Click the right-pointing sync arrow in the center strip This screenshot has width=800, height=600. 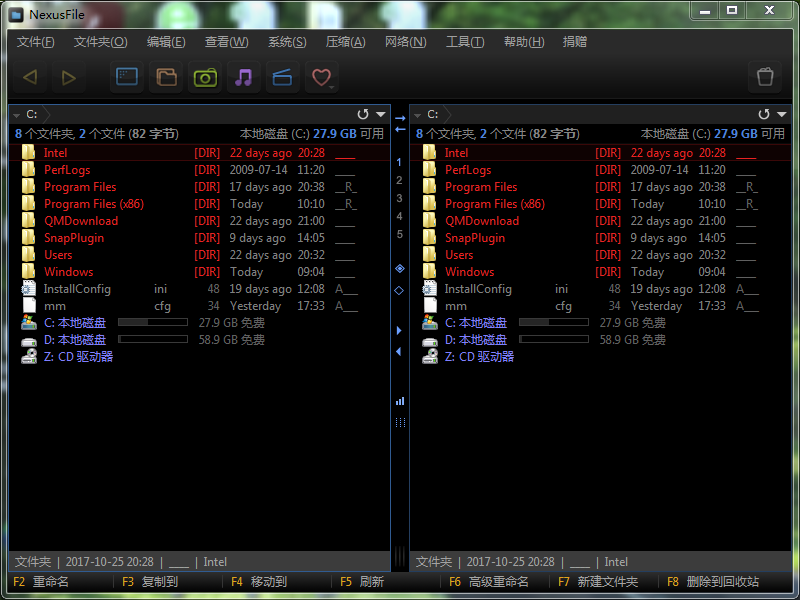400,118
